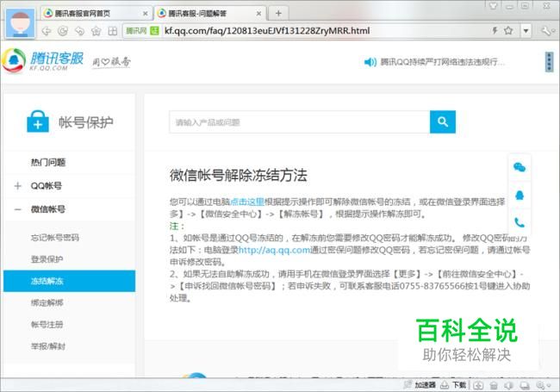Close the 腾讯客服-问题解答 tab
Image resolution: width=560 pixels, height=392 pixels.
(259, 14)
